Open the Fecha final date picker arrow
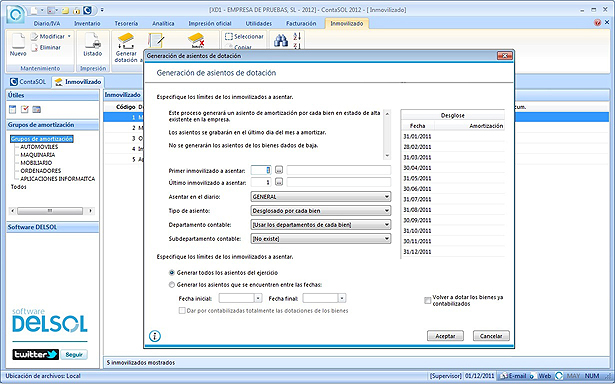This screenshot has height=384, width=615. point(342,298)
